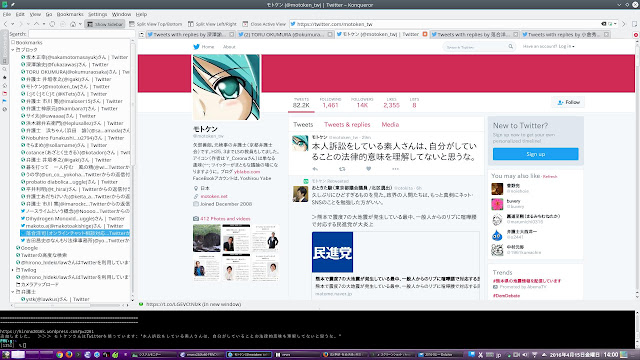This screenshot has height=360, width=640.
Task: Click the 14:00 clock in system tray
Action: click(x=611, y=355)
